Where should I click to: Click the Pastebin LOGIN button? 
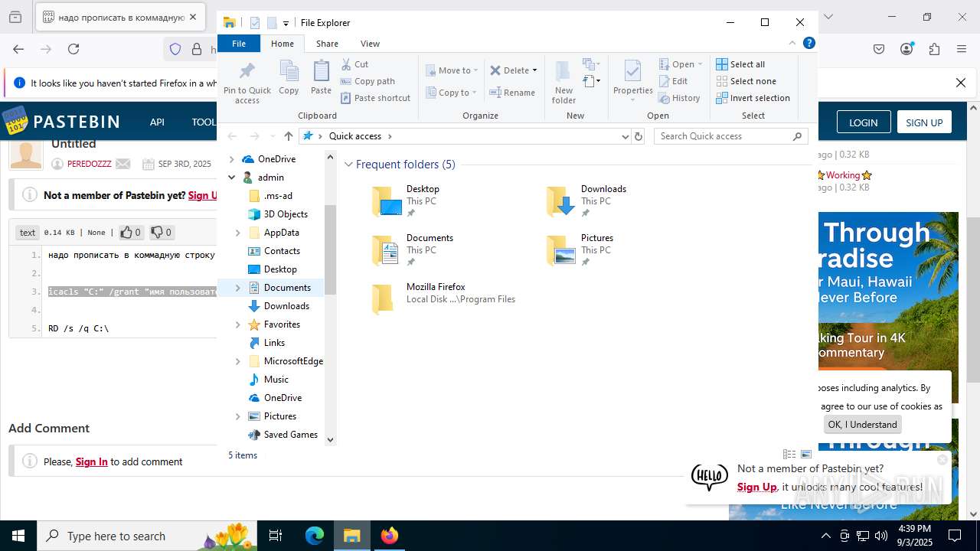point(863,122)
